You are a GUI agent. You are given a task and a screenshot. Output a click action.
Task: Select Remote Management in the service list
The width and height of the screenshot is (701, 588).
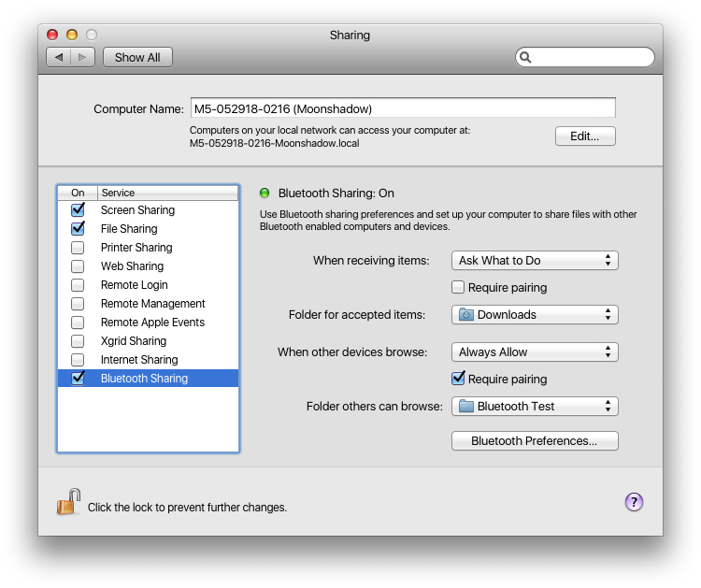(152, 304)
